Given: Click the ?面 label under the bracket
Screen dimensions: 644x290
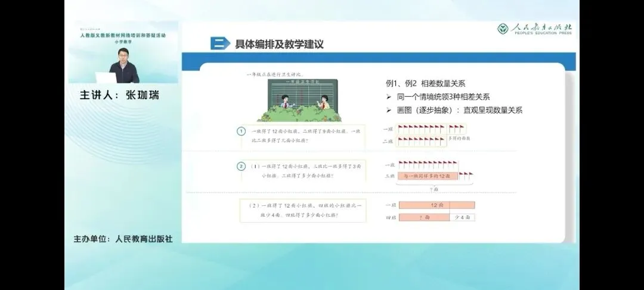Looking at the screenshot, I should (434, 189).
